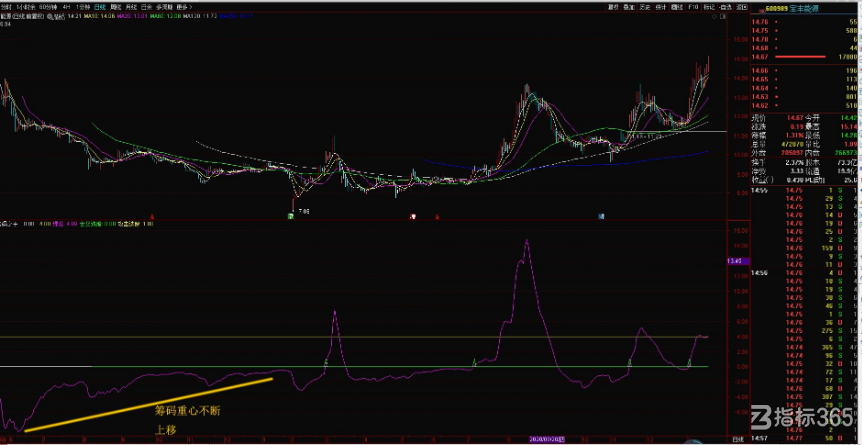The height and width of the screenshot is (445, 862).
Task: Switch to the 月线 monthly chart tab
Action: 131,7
